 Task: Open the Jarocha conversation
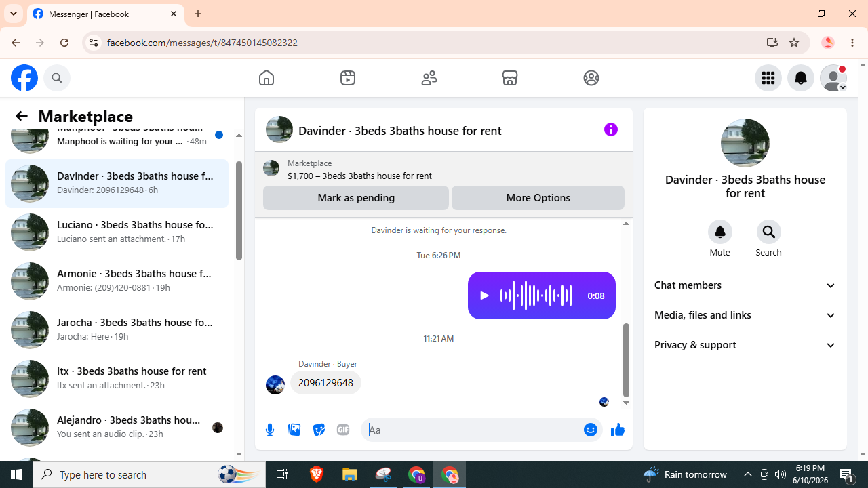click(117, 329)
